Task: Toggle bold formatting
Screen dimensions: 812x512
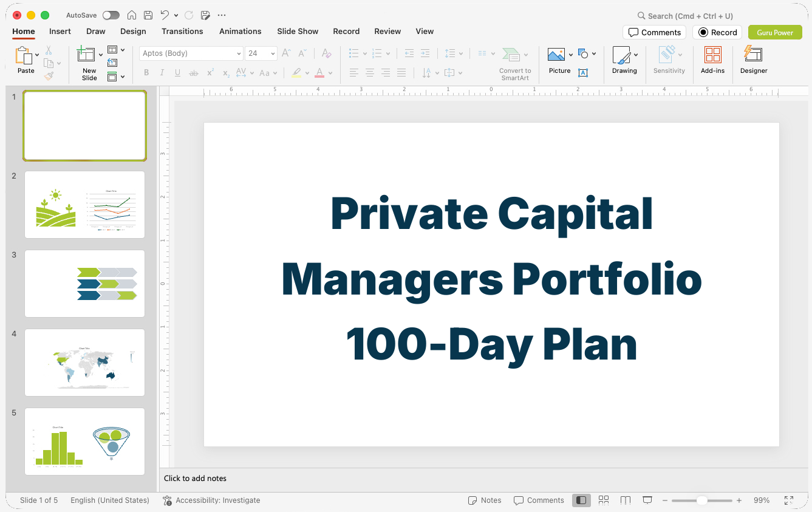Action: click(x=146, y=73)
